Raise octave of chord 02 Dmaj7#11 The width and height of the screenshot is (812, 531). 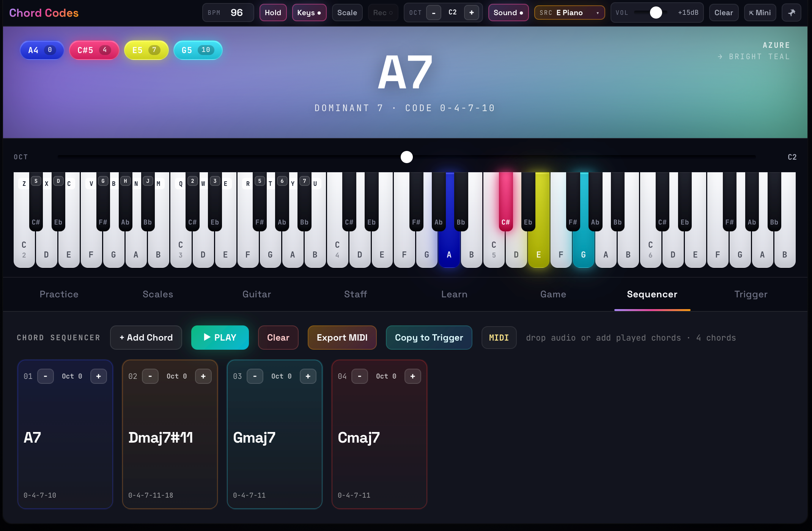[203, 376]
